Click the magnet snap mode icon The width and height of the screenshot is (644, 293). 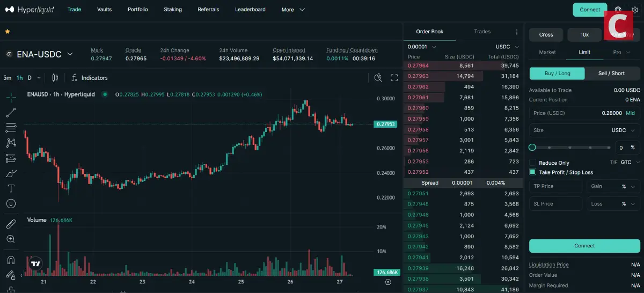pyautogui.click(x=11, y=260)
